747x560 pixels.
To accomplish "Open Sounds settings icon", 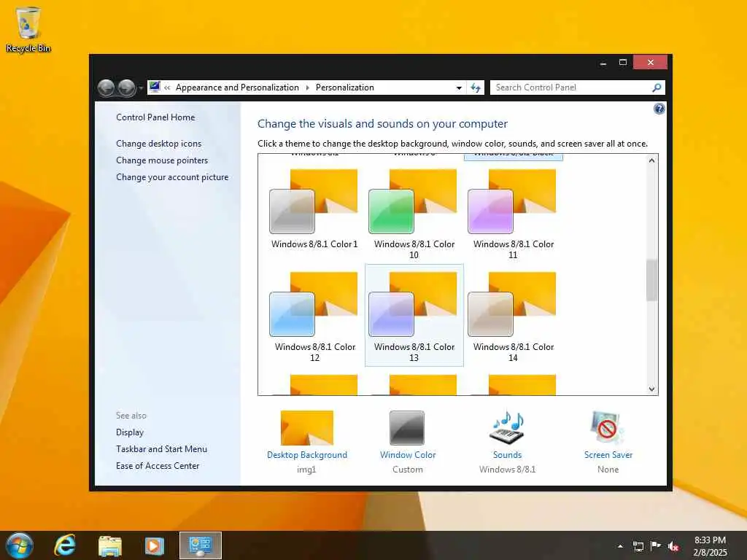I will click(x=508, y=427).
